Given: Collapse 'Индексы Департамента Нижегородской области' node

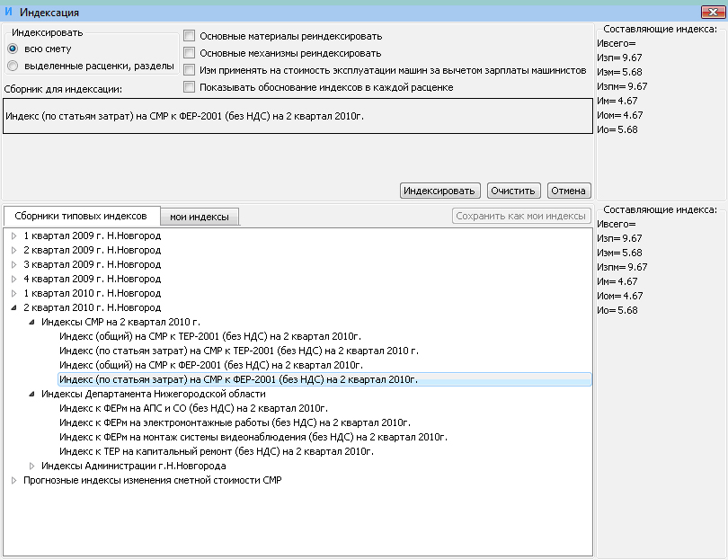Looking at the screenshot, I should point(32,394).
